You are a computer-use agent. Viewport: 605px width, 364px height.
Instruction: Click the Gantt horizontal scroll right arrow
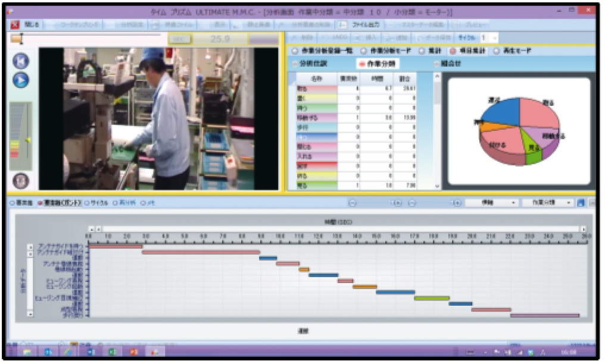tap(584, 229)
